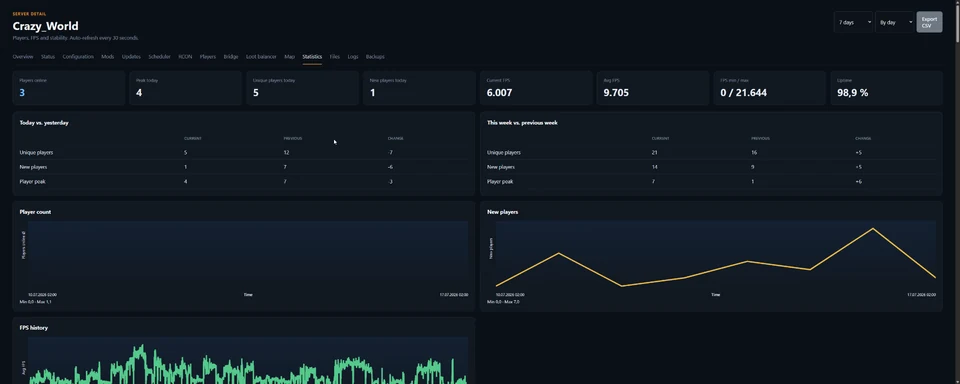Viewport: 960px width, 384px height.
Task: Click the Avg FPS value 9.705
Action: coord(616,93)
